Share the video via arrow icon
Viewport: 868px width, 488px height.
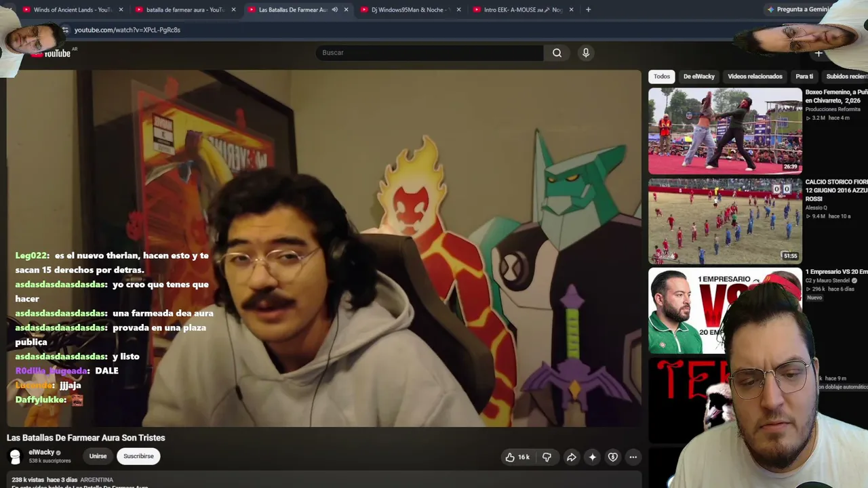click(x=572, y=457)
